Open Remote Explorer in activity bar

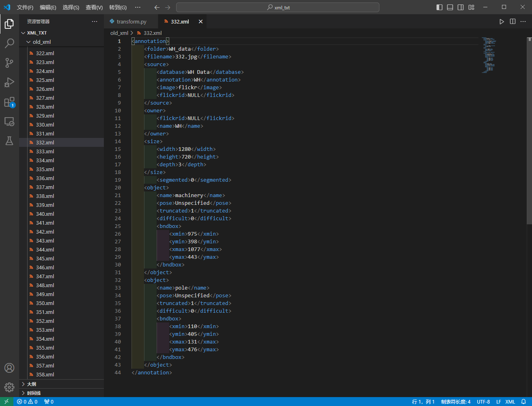click(x=9, y=121)
